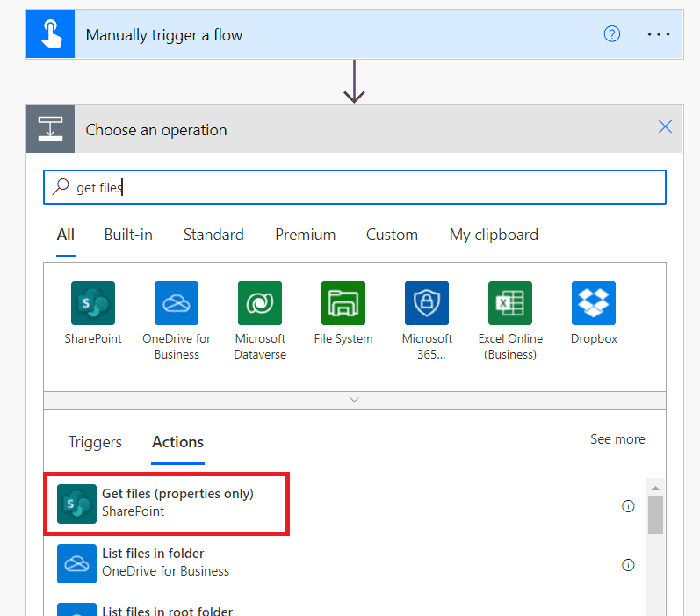Switch to the Triggers tab
This screenshot has width=700, height=616.
point(95,442)
